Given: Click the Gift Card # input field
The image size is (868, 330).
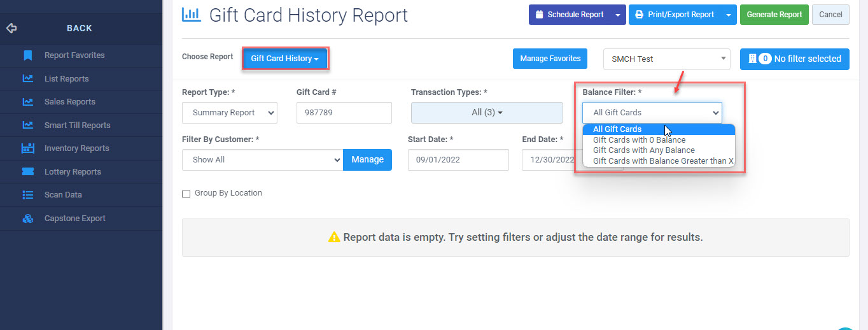Looking at the screenshot, I should (344, 113).
